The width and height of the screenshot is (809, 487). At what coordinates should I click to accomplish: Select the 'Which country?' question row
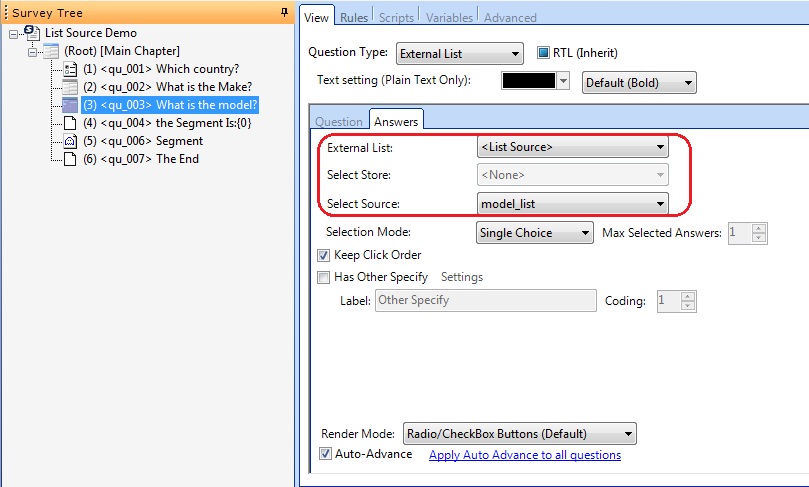(x=161, y=69)
